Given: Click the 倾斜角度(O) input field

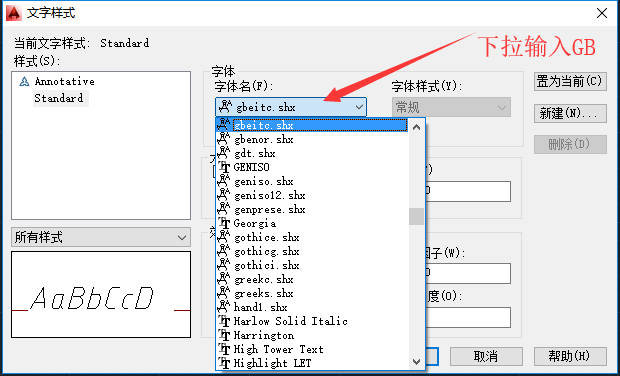Looking at the screenshot, I should point(468,317).
